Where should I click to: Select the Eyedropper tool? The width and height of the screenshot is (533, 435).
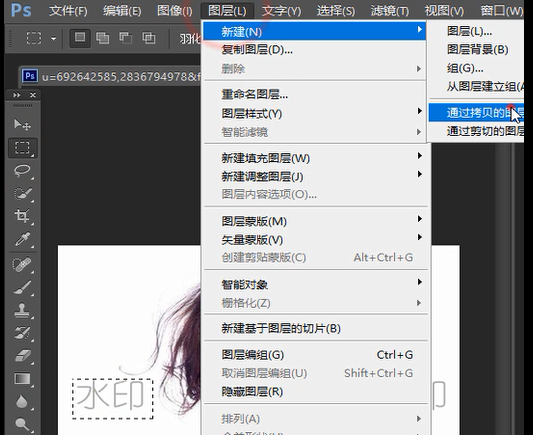point(22,239)
